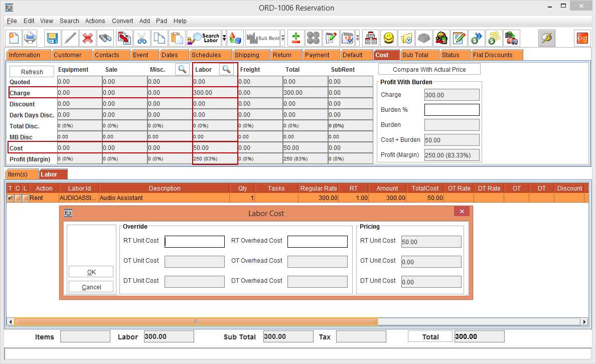Uncheck the T checkbox in Audio Assistant row
Image resolution: width=596 pixels, height=364 pixels.
coord(10,198)
